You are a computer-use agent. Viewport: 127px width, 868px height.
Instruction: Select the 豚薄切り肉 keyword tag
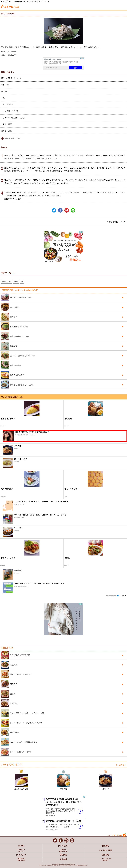(x=7, y=281)
